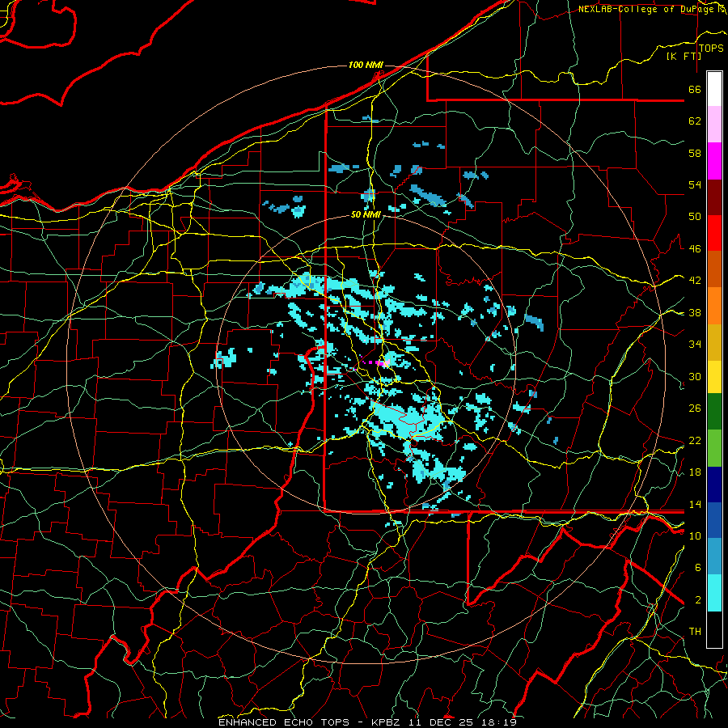
Task: Click legend value "58"
Action: tap(695, 153)
